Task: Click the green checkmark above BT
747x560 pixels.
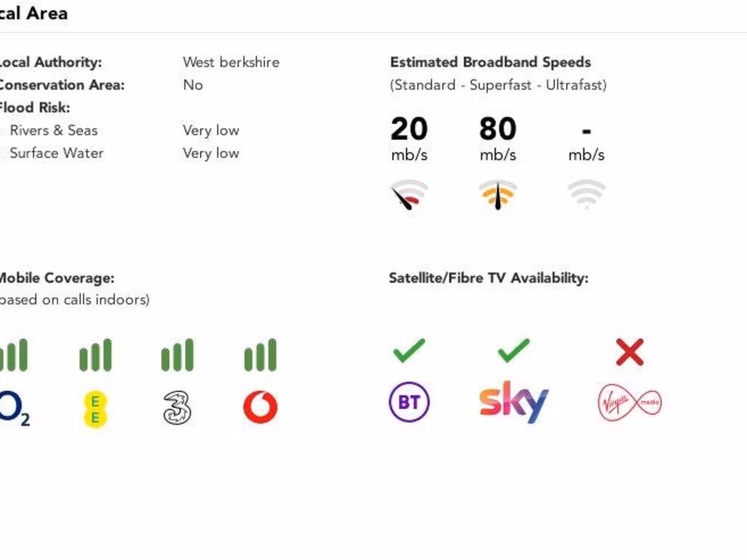Action: 409,352
